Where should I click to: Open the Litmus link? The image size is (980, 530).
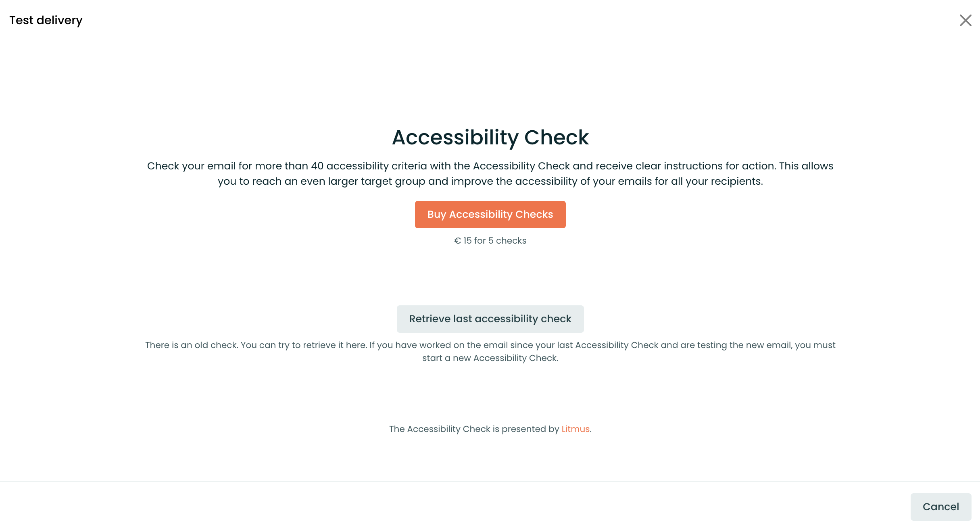(x=575, y=429)
